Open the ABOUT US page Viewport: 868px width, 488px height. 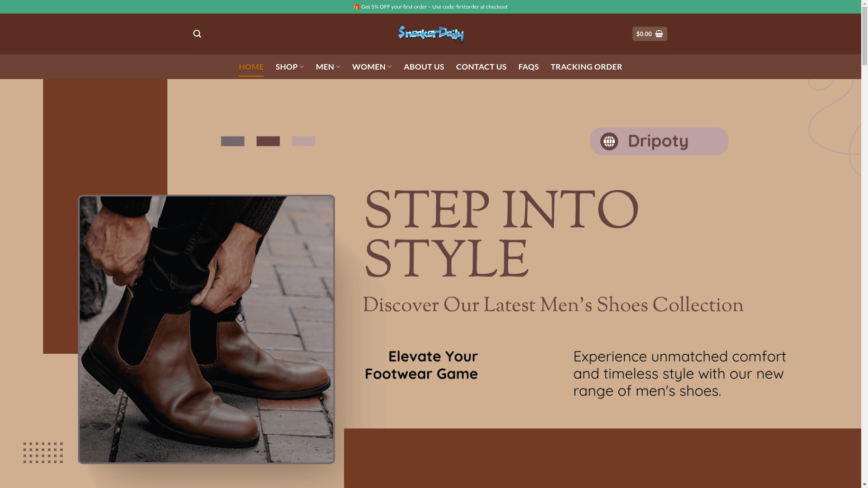click(424, 66)
